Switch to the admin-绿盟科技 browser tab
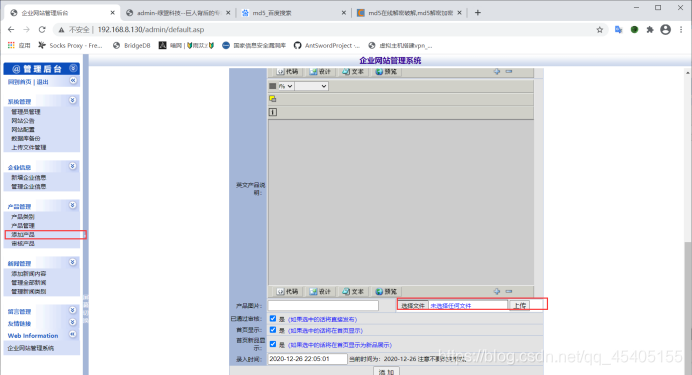 [178, 13]
